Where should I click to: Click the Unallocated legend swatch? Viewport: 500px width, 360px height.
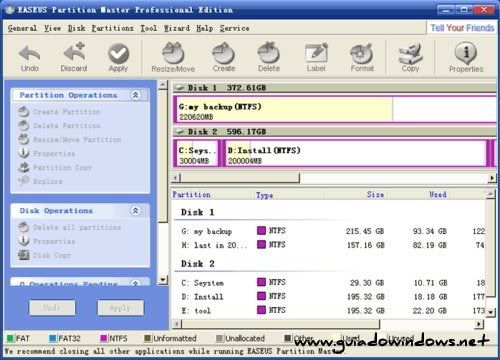[x=219, y=338]
